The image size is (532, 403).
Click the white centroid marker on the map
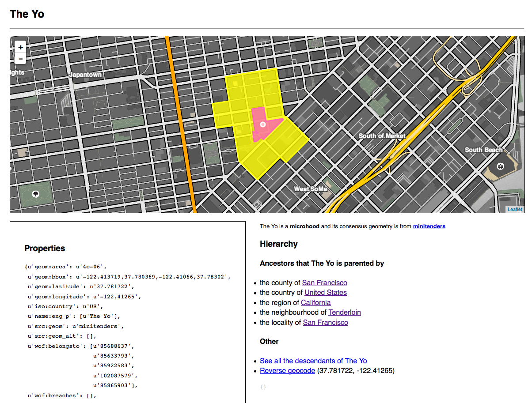coord(263,125)
